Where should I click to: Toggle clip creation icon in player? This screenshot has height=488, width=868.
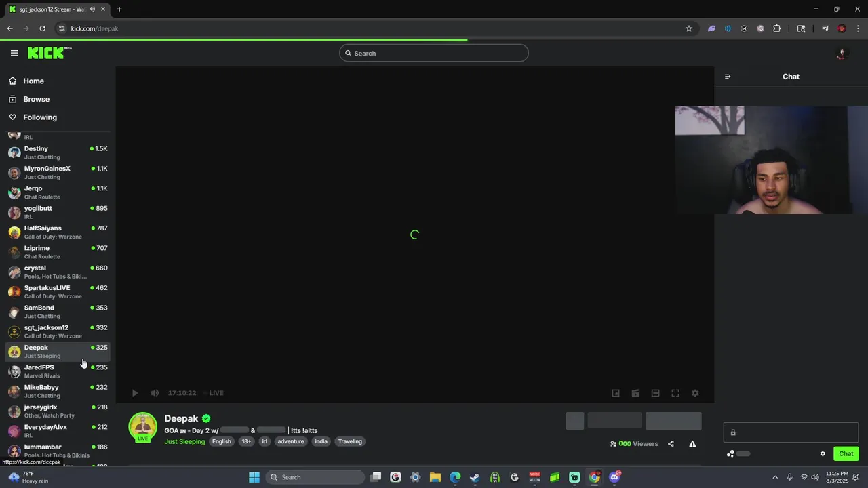coord(635,393)
